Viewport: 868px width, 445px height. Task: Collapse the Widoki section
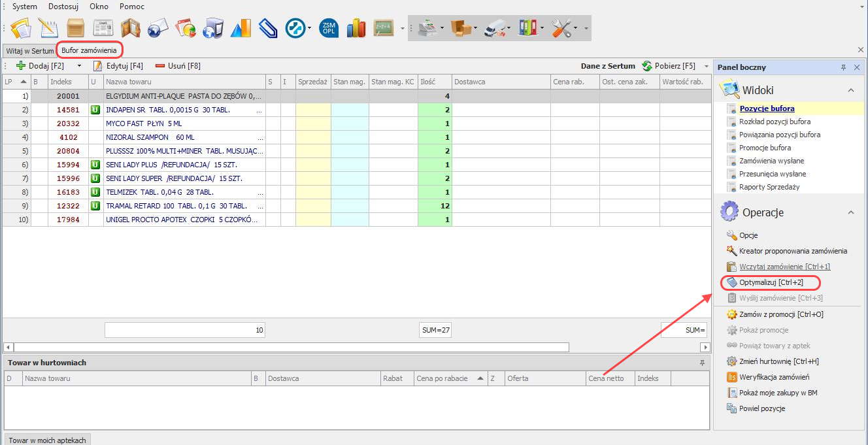coord(850,90)
